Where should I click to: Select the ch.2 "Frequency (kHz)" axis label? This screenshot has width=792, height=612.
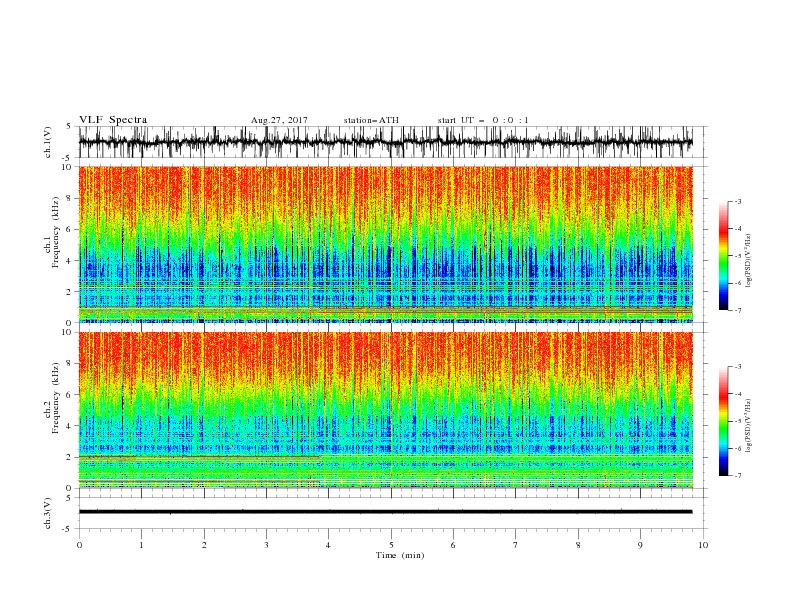(56, 398)
